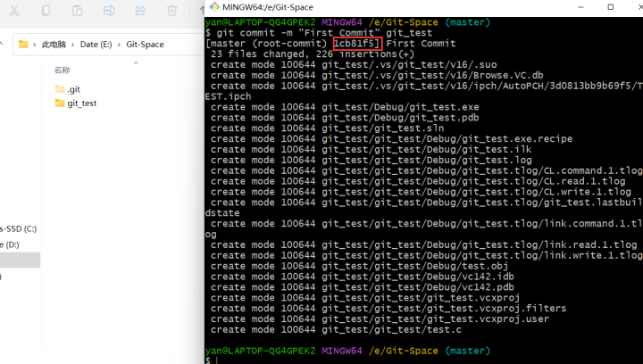Click Git-Space in the address breadcrumb
This screenshot has height=364, width=643.
pyautogui.click(x=145, y=45)
